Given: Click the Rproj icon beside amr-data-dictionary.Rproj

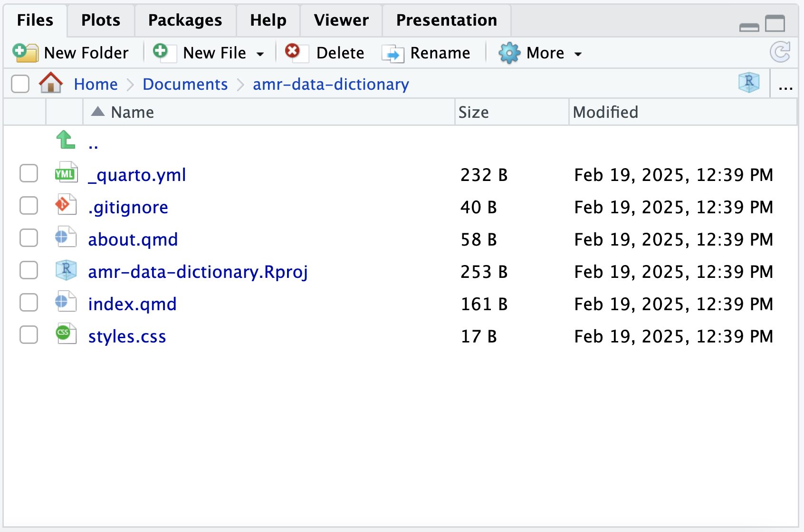Looking at the screenshot, I should [x=66, y=269].
